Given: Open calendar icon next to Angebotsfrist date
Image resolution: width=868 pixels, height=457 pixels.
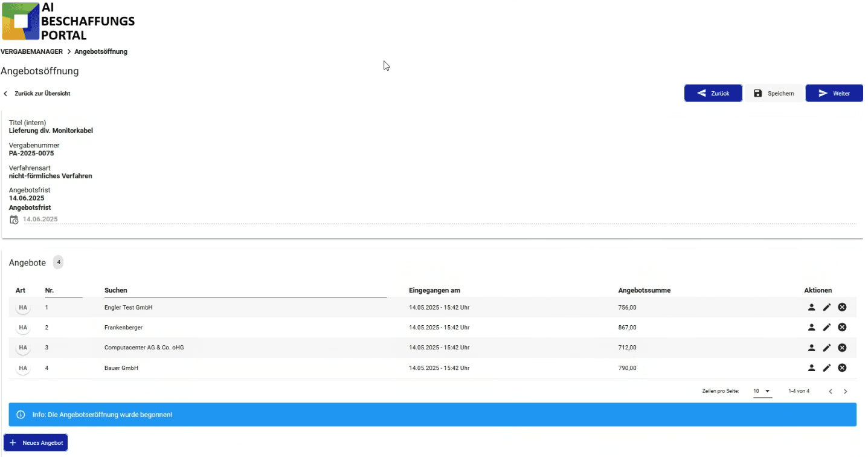Looking at the screenshot, I should coord(14,219).
